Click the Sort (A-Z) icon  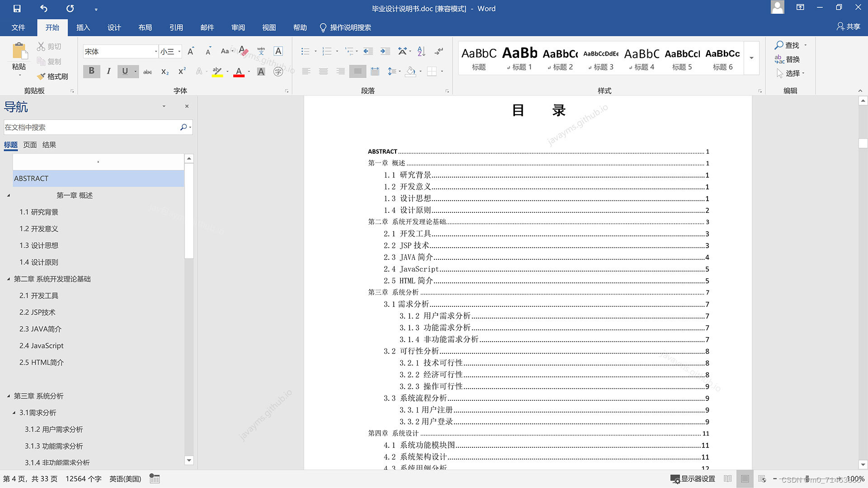[421, 51]
